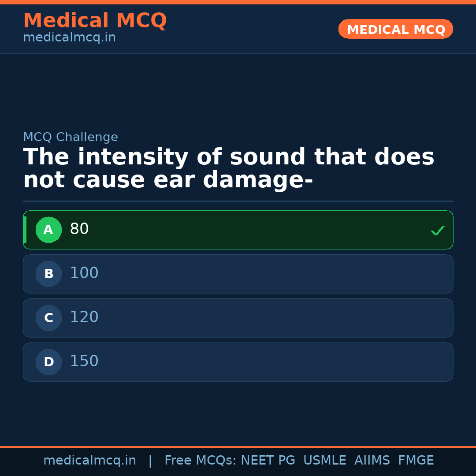Click the MCQ Challenge label
476x476 pixels.
point(71,137)
